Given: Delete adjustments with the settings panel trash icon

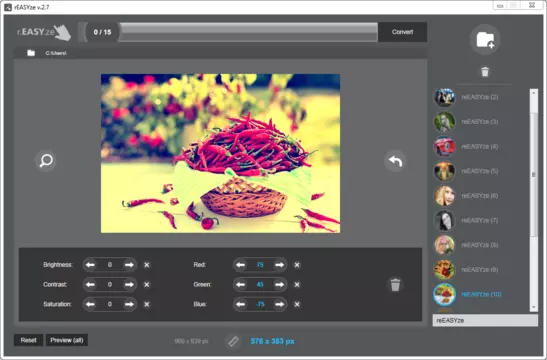Looking at the screenshot, I should (x=395, y=284).
